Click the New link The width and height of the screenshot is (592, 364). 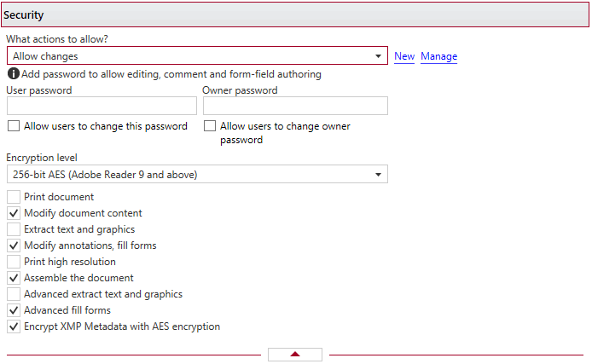[x=404, y=56]
